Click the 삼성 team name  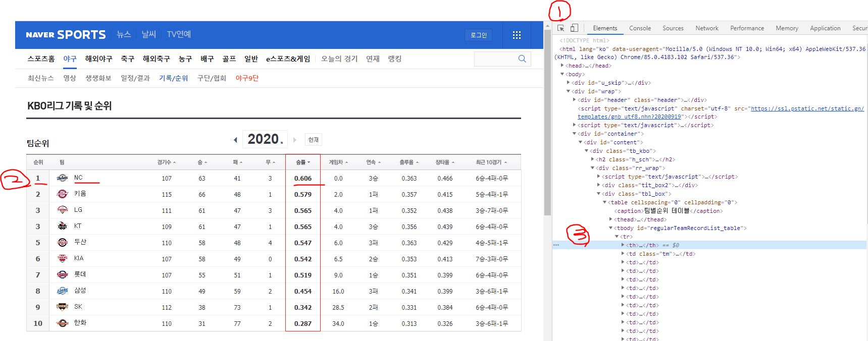80,291
